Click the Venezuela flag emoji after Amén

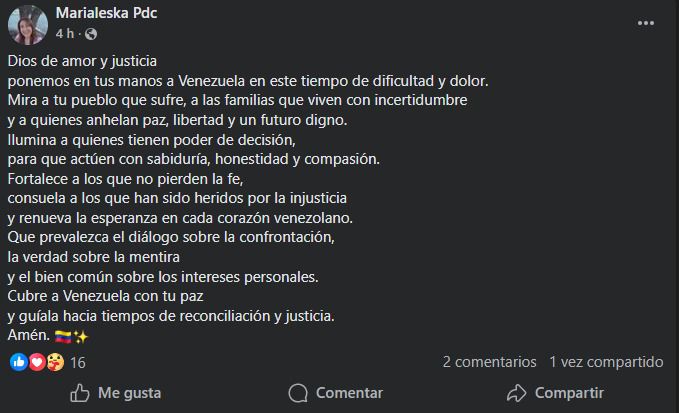pyautogui.click(x=62, y=335)
